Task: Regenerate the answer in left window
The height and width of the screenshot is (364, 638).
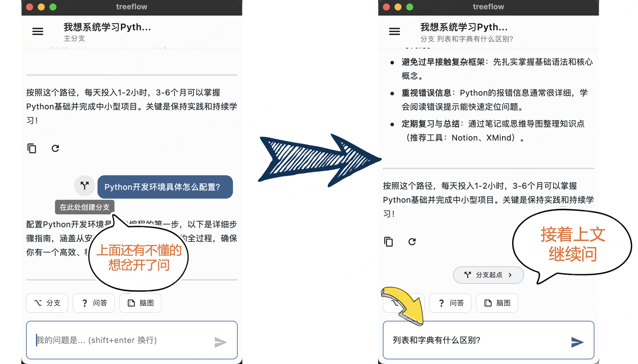Action: pos(55,148)
